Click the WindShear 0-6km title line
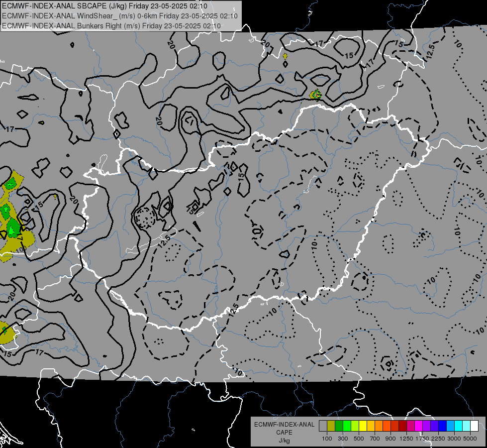 click(x=120, y=16)
